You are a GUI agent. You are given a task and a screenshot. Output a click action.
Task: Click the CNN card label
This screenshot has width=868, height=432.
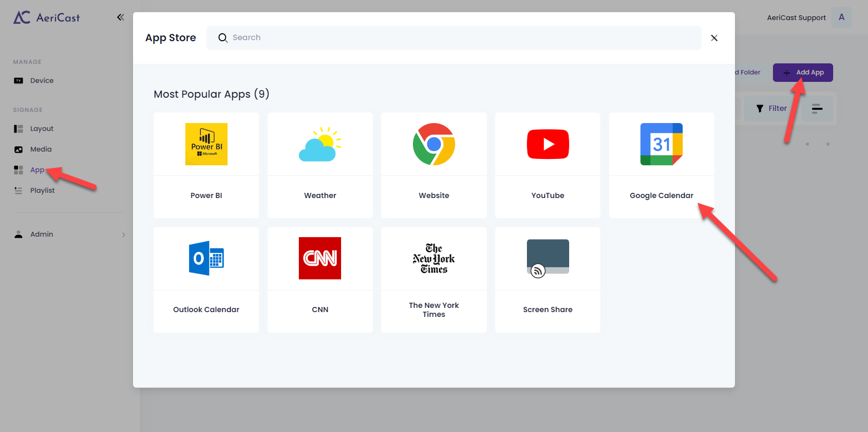(x=320, y=309)
